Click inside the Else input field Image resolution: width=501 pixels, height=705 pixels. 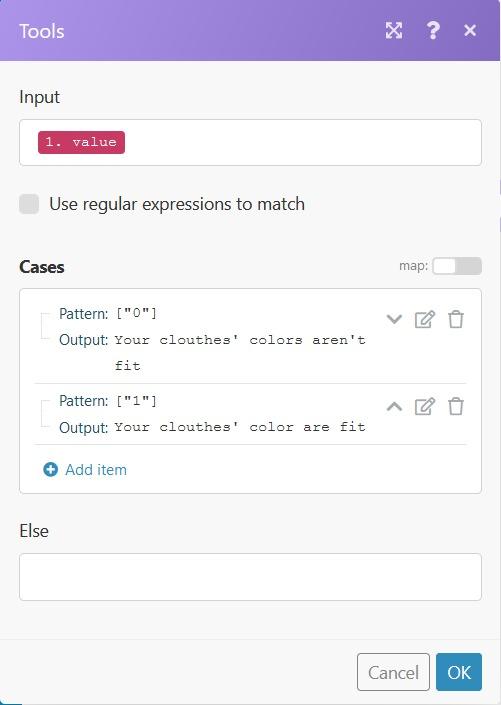[x=250, y=577]
